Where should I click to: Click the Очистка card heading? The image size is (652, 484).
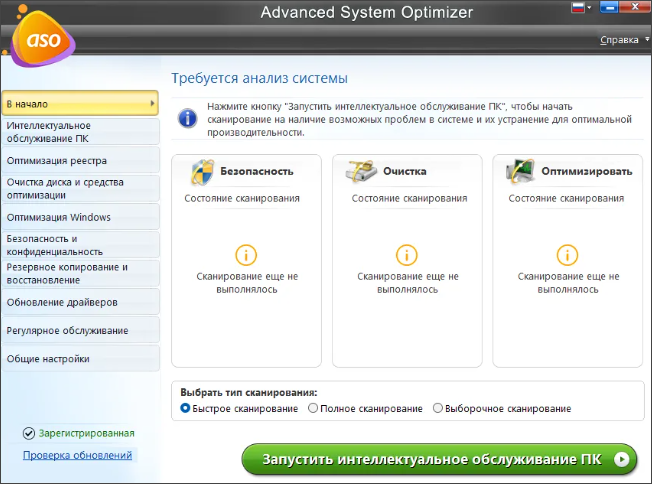(405, 171)
